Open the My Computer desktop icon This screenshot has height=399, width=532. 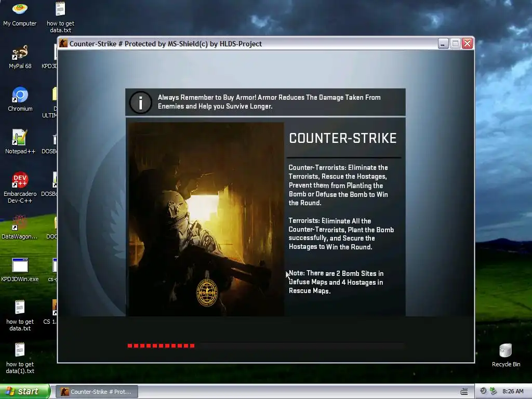[x=20, y=14]
